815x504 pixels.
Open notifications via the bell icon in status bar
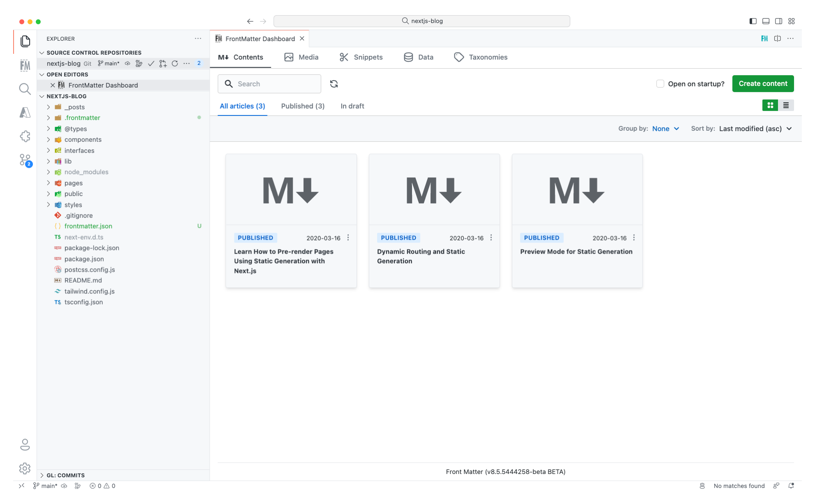pos(792,486)
